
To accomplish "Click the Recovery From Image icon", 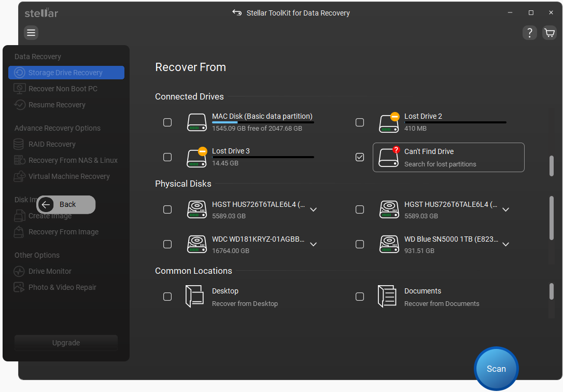I will pos(19,232).
